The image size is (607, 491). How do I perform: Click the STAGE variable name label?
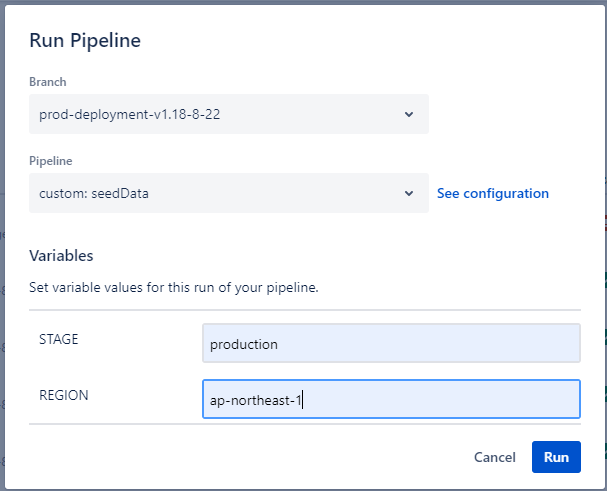click(x=58, y=339)
